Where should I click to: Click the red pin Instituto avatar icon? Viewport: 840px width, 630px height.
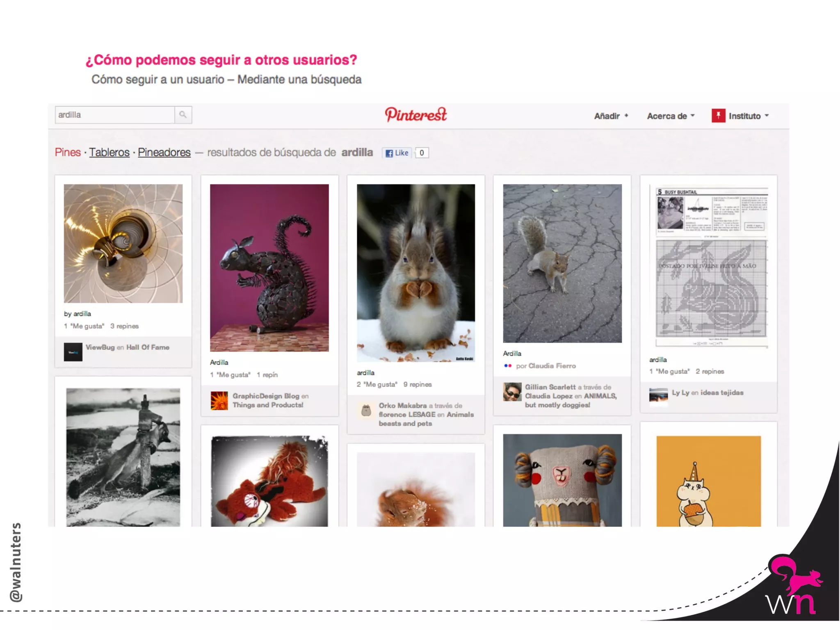[718, 116]
